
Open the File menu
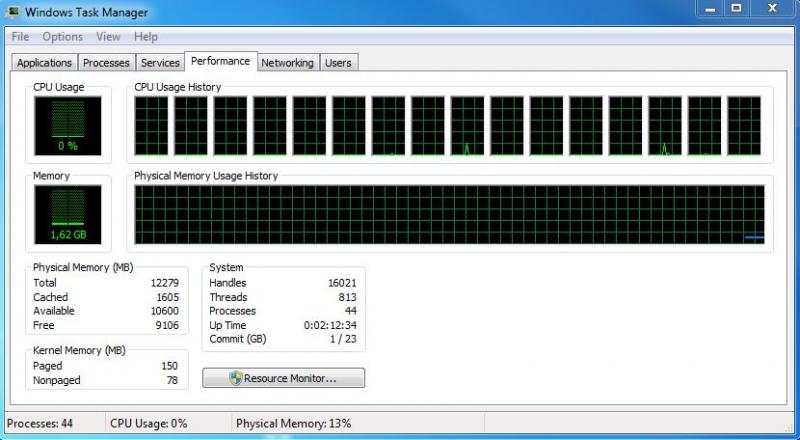[20, 37]
